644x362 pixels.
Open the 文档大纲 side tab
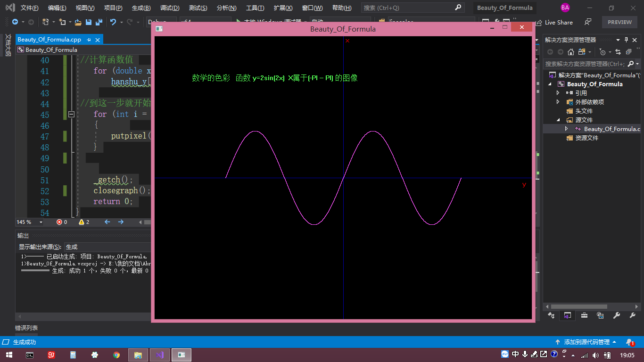(8, 45)
